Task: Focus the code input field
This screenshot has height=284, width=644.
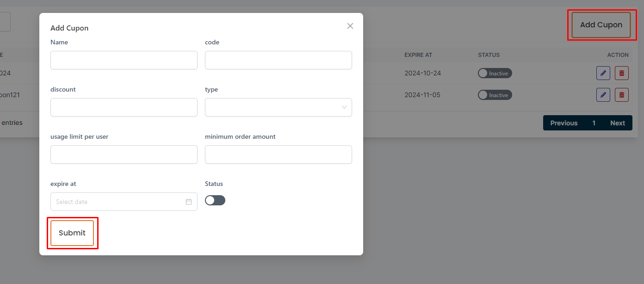Action: (x=278, y=60)
